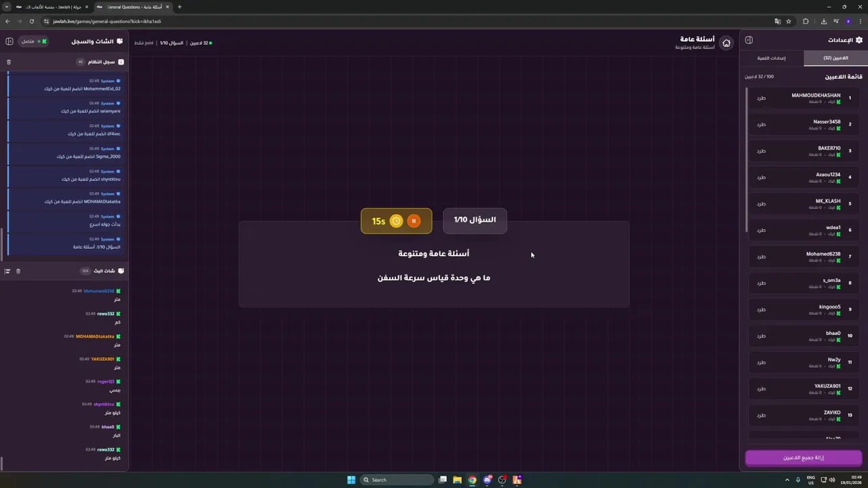Click the stream chat header icon
This screenshot has height=488, width=868.
coord(121,271)
